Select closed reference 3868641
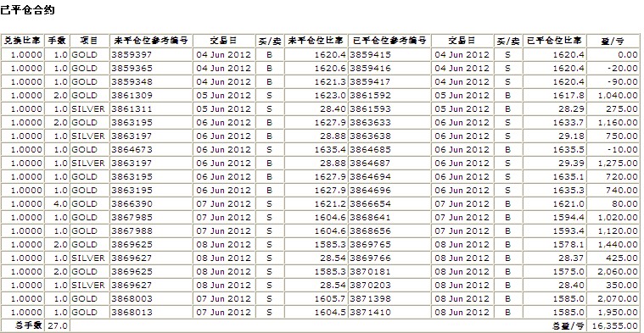644x333 pixels. coord(370,218)
